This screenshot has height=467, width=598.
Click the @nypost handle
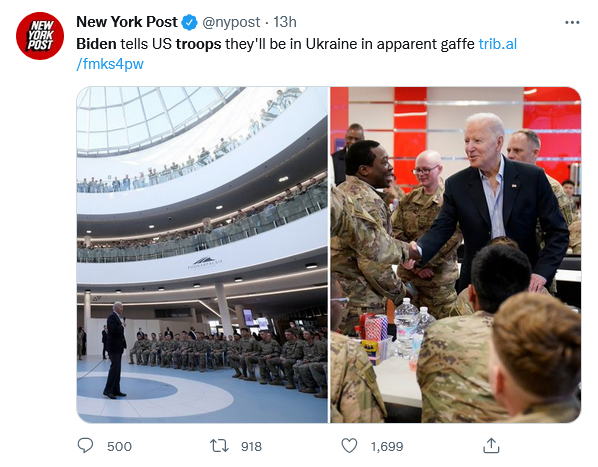(231, 22)
